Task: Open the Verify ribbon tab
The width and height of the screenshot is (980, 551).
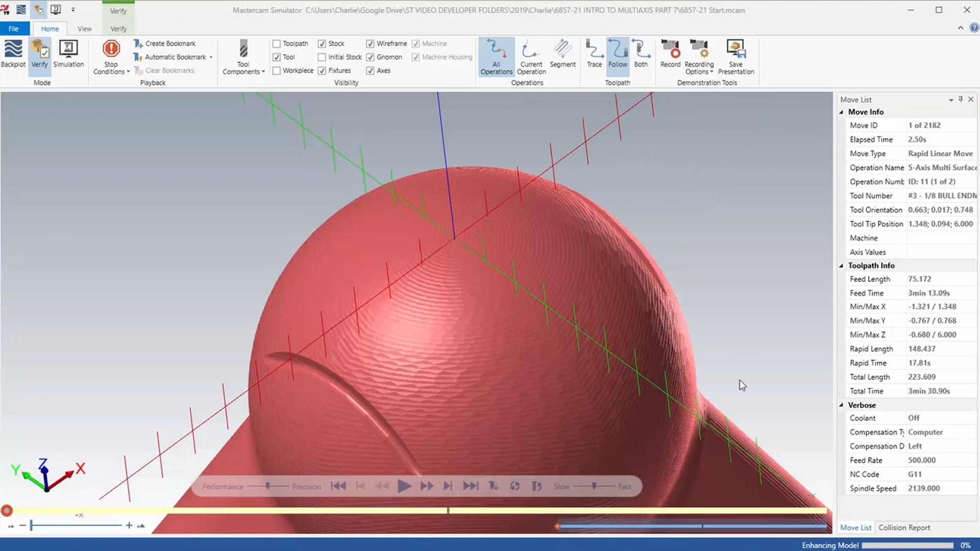Action: coord(118,28)
